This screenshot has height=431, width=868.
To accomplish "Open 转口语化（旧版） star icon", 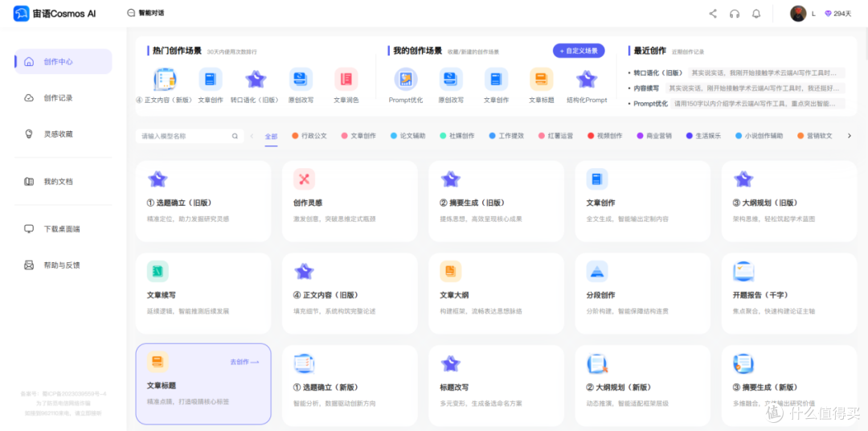I will (256, 80).
